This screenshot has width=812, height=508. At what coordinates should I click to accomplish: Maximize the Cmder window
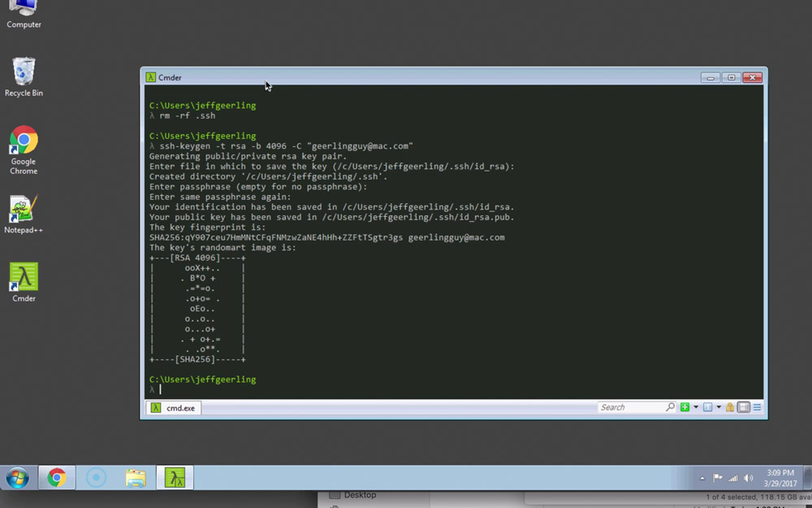[x=732, y=77]
